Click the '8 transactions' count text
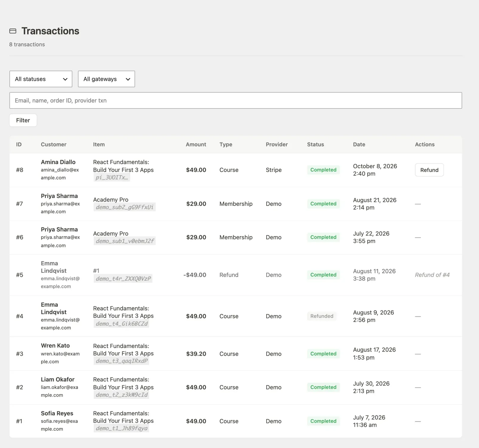 click(27, 45)
